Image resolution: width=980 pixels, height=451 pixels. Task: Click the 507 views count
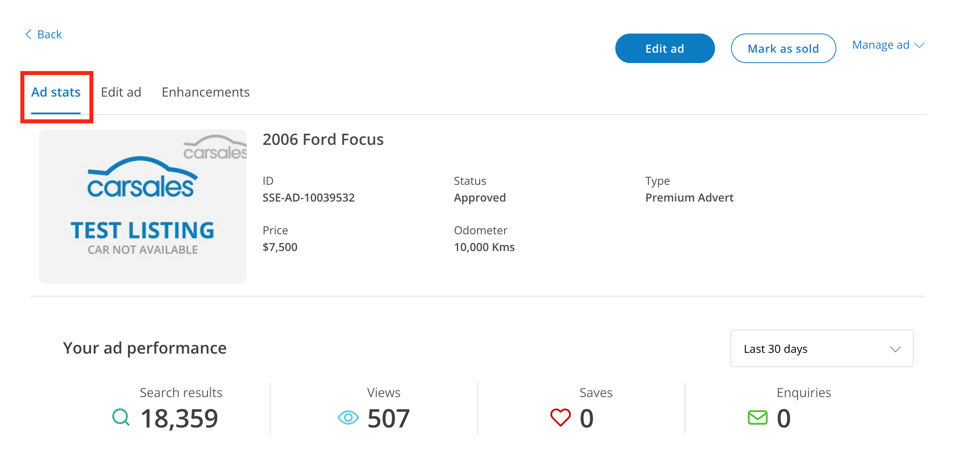click(x=389, y=418)
